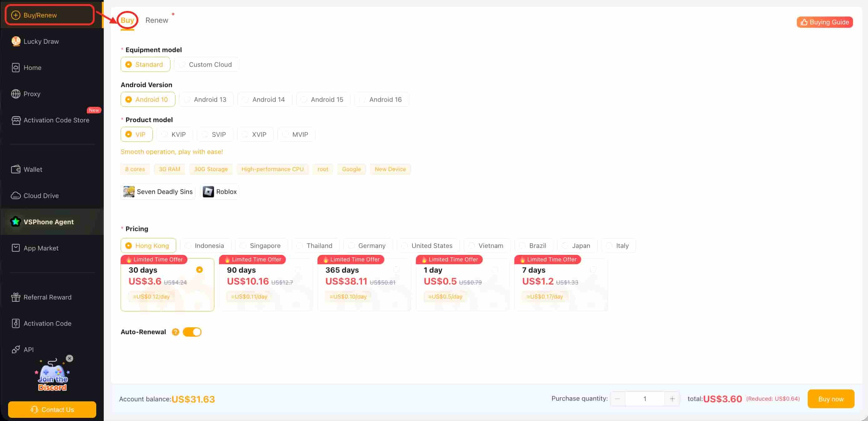Choose the SVIP product model
868x421 pixels.
pos(215,134)
